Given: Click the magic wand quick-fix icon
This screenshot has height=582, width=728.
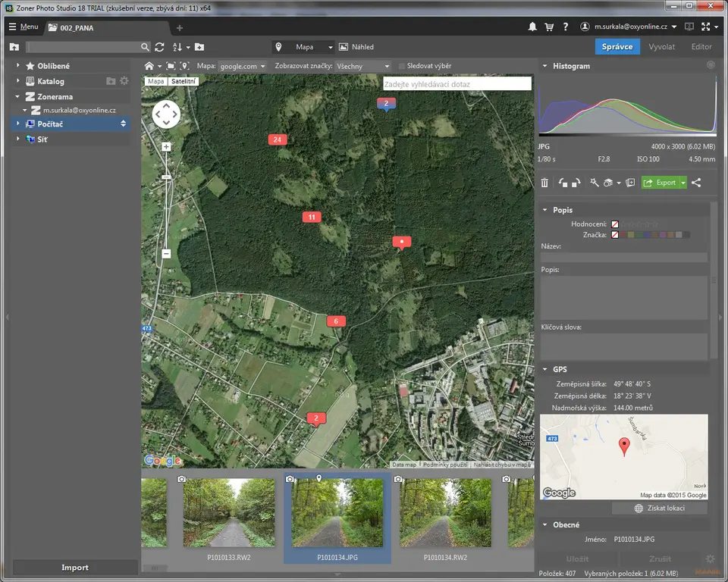Looking at the screenshot, I should tap(594, 183).
